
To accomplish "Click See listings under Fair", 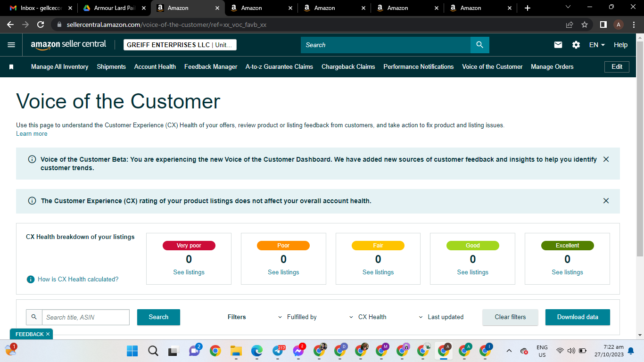I will tap(378, 272).
